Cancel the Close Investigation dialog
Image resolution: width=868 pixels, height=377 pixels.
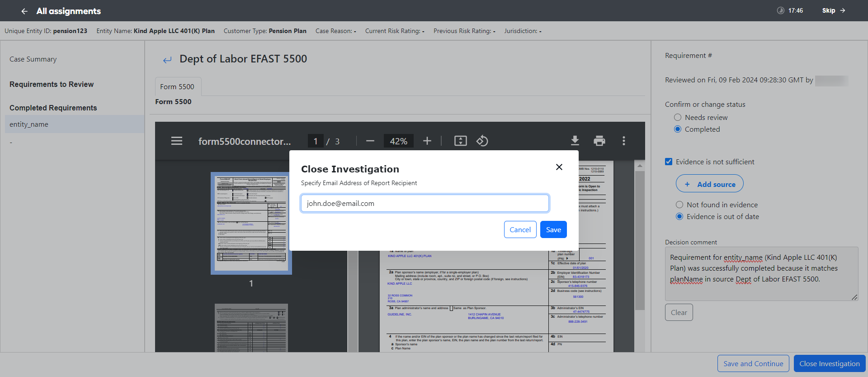pyautogui.click(x=520, y=229)
